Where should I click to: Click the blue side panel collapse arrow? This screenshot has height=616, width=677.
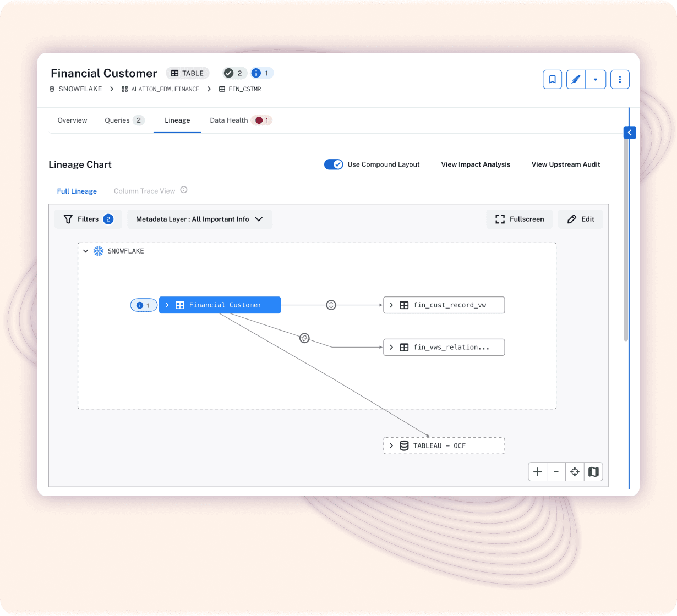coord(630,133)
